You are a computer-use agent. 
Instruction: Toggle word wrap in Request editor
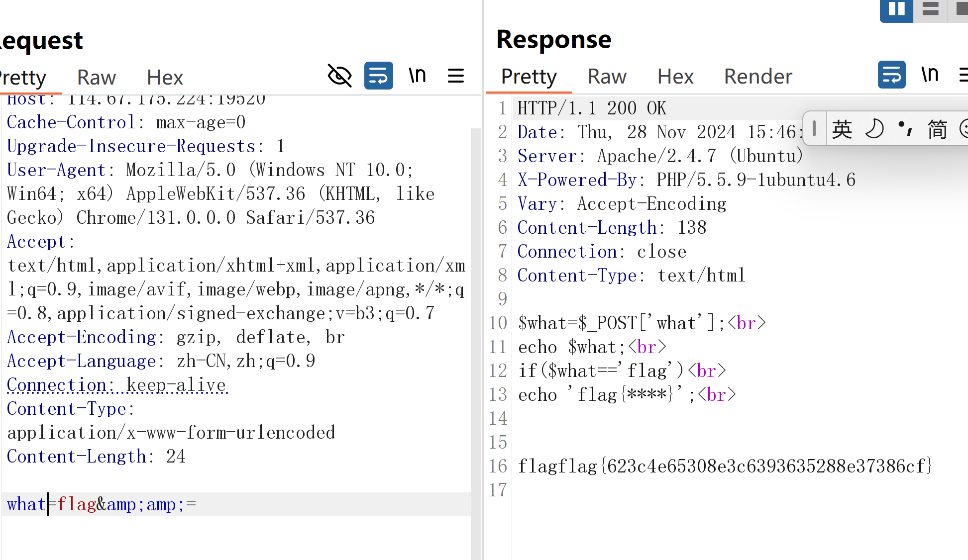coord(378,76)
